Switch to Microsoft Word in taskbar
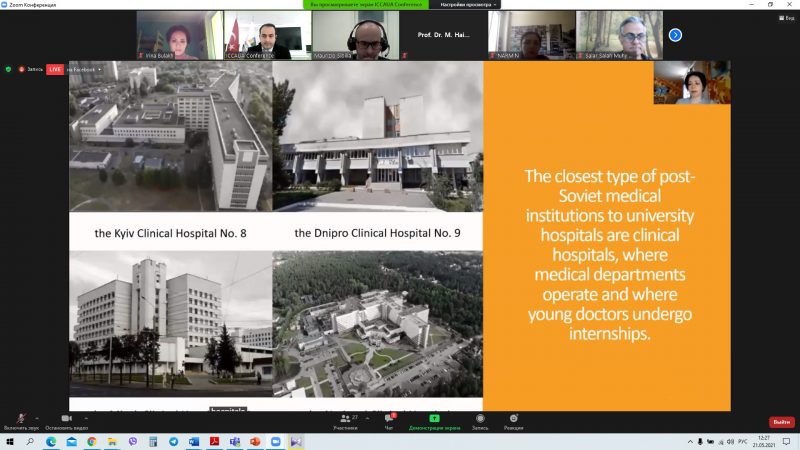800x450 pixels. click(x=194, y=441)
